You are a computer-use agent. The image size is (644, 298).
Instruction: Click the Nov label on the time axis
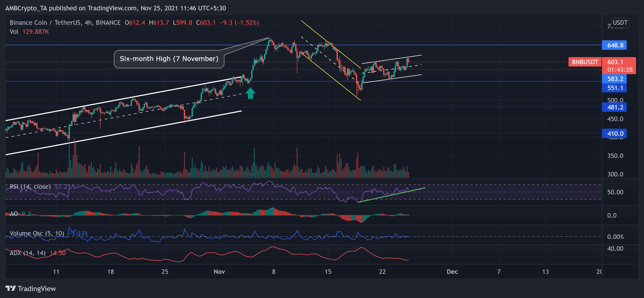(x=219, y=272)
